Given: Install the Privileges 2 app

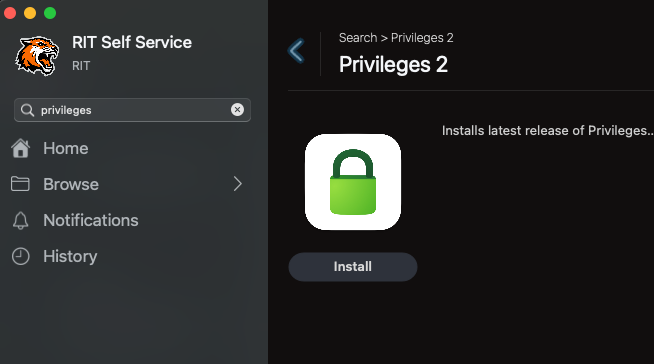Looking at the screenshot, I should pos(353,267).
